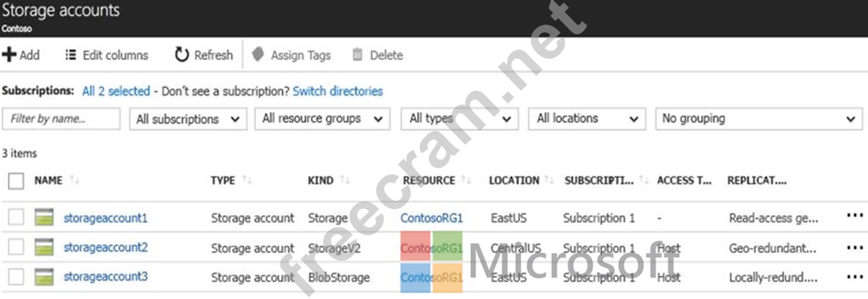
Task: Open ContosoRG1 link in storageaccount1 row
Action: click(x=432, y=218)
